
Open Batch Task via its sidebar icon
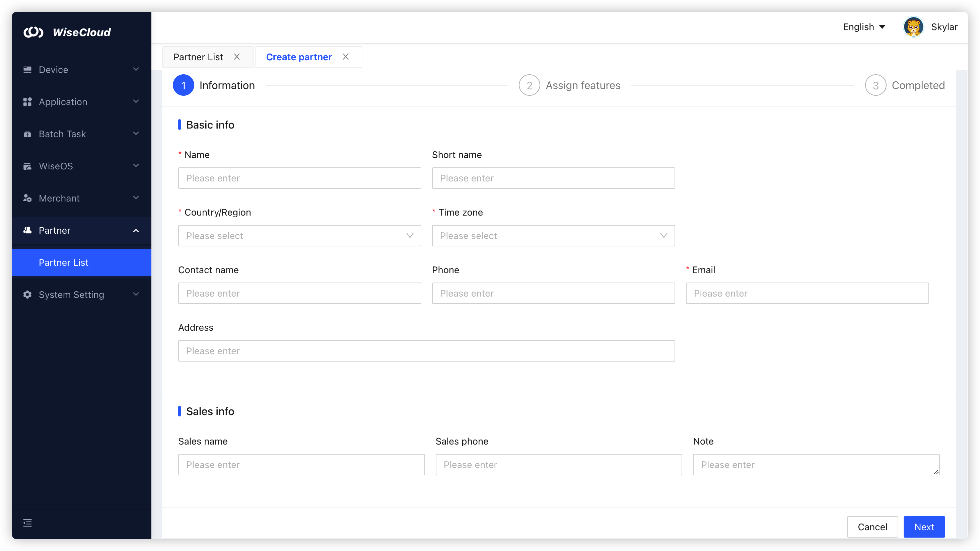pos(27,134)
